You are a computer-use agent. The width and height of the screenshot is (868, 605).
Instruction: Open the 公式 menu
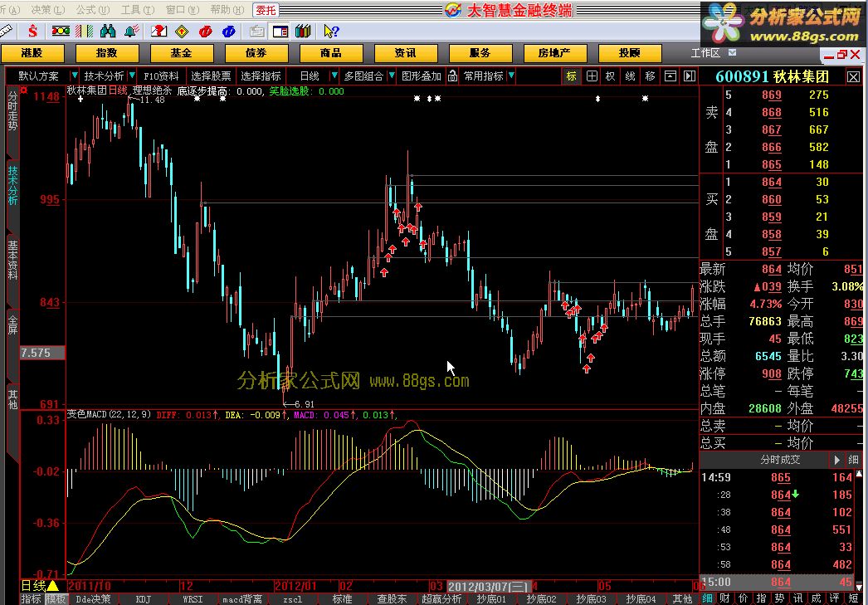(x=92, y=9)
